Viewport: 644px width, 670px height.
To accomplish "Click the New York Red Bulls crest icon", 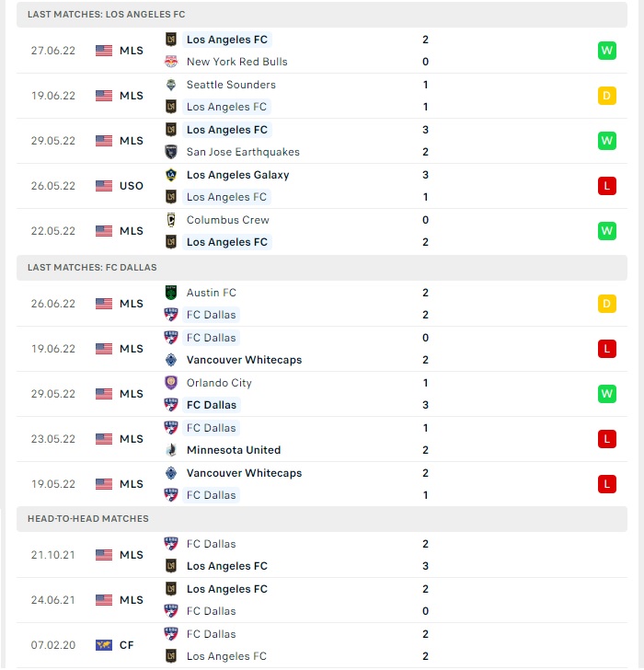I will (x=171, y=62).
